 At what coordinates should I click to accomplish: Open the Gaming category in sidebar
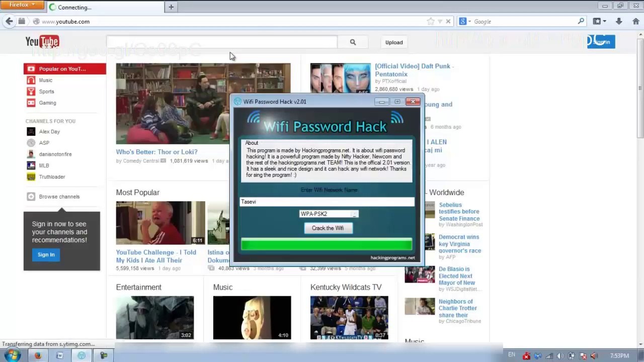click(x=47, y=103)
